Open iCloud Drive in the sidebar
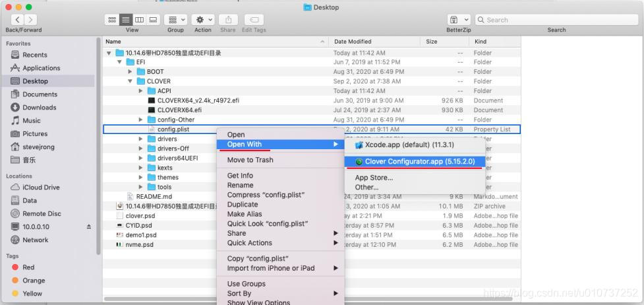Image resolution: width=644 pixels, height=305 pixels. tap(41, 187)
